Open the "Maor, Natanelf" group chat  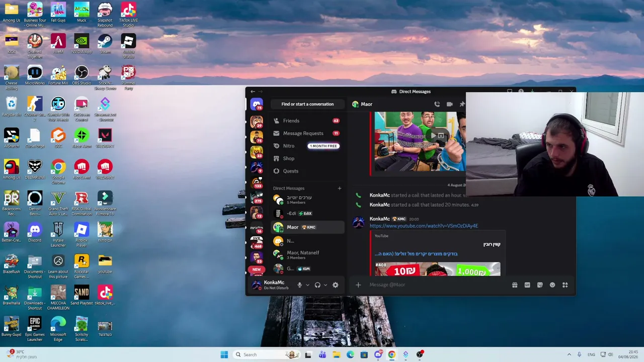coord(307,255)
